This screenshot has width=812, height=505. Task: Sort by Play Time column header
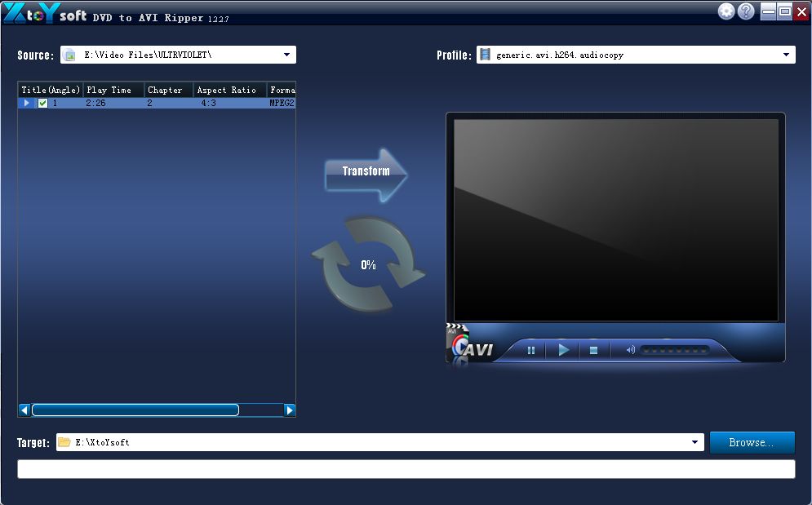point(113,90)
